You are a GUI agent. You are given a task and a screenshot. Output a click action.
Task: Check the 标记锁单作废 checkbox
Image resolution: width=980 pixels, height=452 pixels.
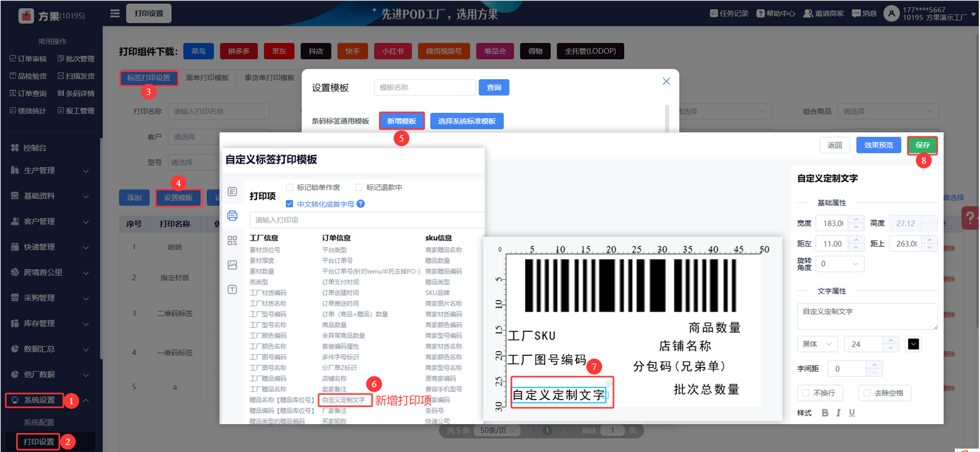(289, 188)
